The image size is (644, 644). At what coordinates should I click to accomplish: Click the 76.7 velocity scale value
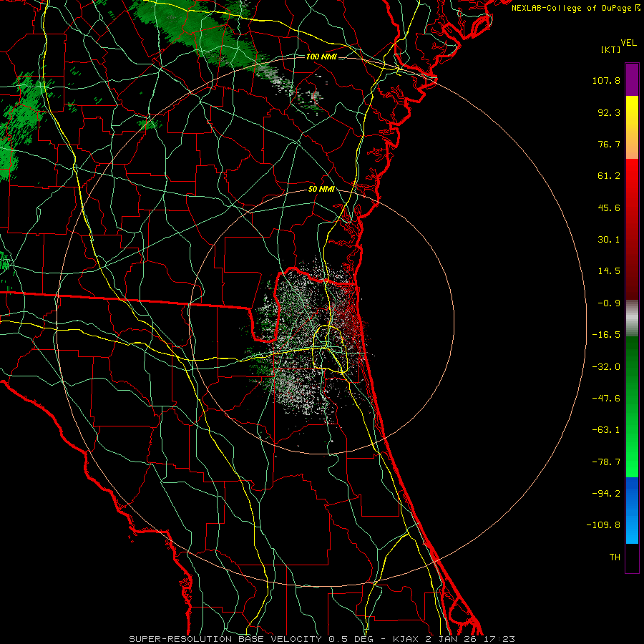coord(609,144)
